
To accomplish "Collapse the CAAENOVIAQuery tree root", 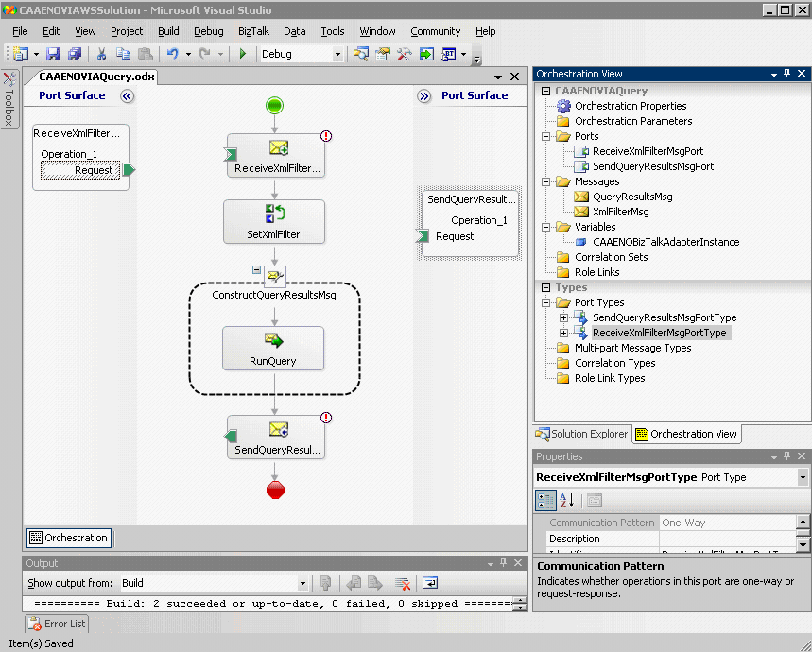I will pyautogui.click(x=545, y=91).
